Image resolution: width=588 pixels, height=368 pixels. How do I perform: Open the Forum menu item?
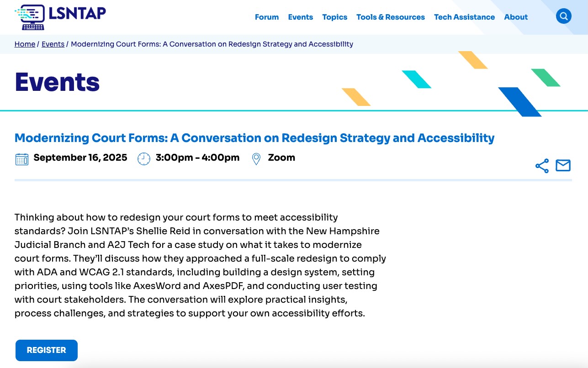tap(267, 17)
